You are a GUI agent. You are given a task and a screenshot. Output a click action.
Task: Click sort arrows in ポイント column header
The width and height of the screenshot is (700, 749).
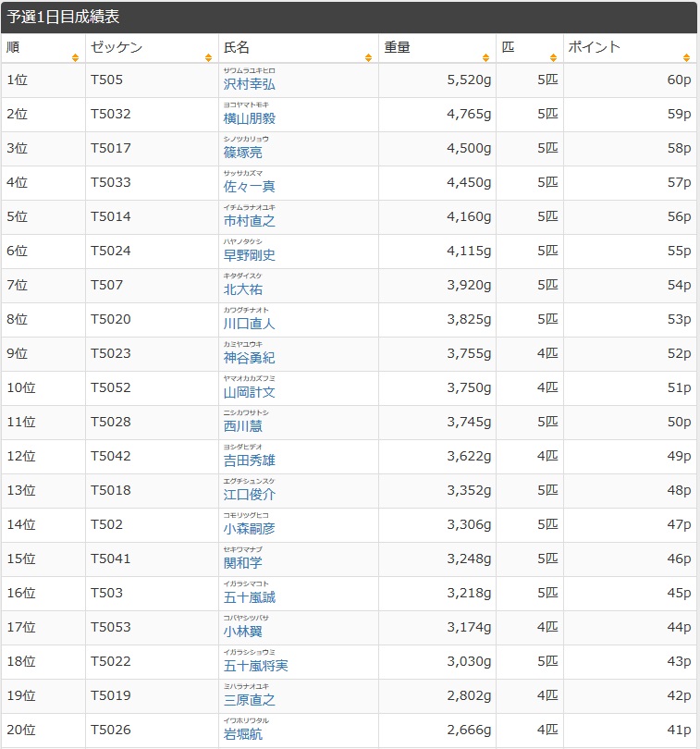click(687, 58)
